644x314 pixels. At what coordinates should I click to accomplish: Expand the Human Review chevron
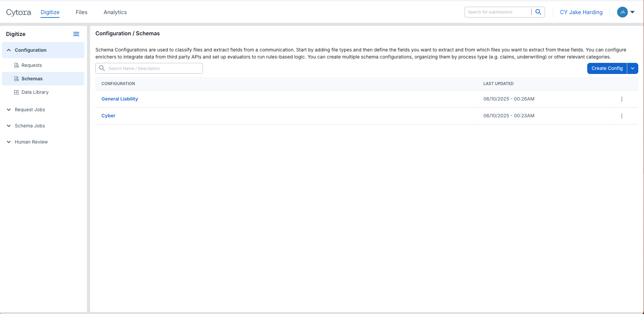coord(9,142)
